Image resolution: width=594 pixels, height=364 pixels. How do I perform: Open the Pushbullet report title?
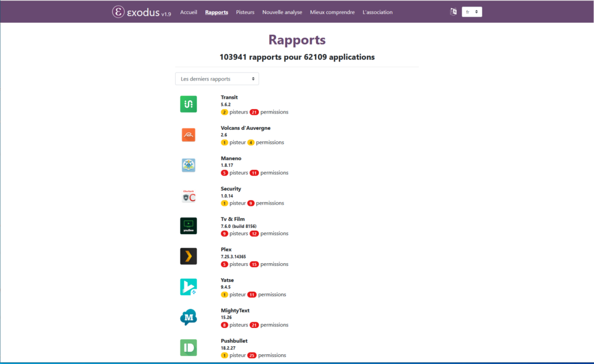(x=234, y=341)
